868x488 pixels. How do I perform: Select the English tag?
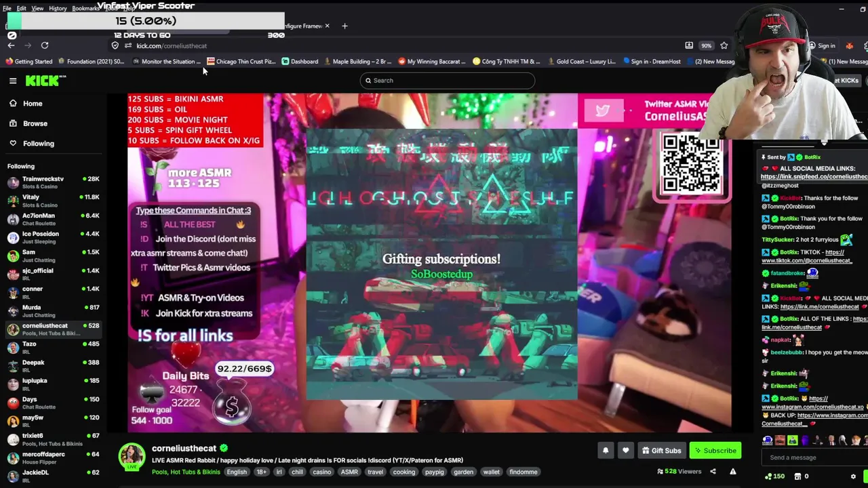(x=237, y=472)
